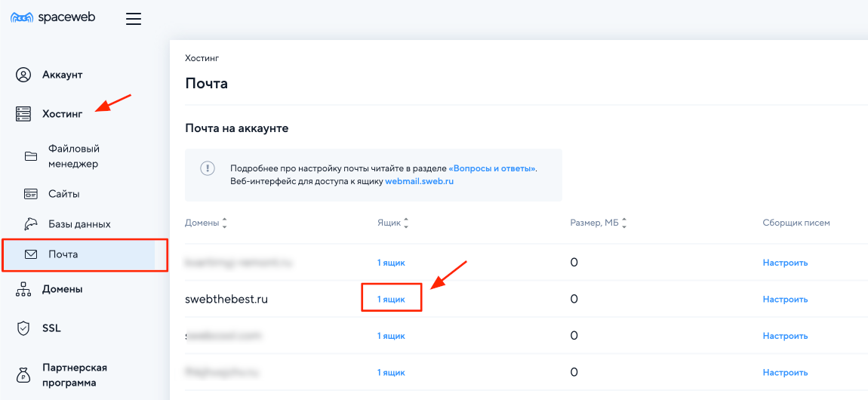Sort table by Ящик column arrows

[406, 223]
